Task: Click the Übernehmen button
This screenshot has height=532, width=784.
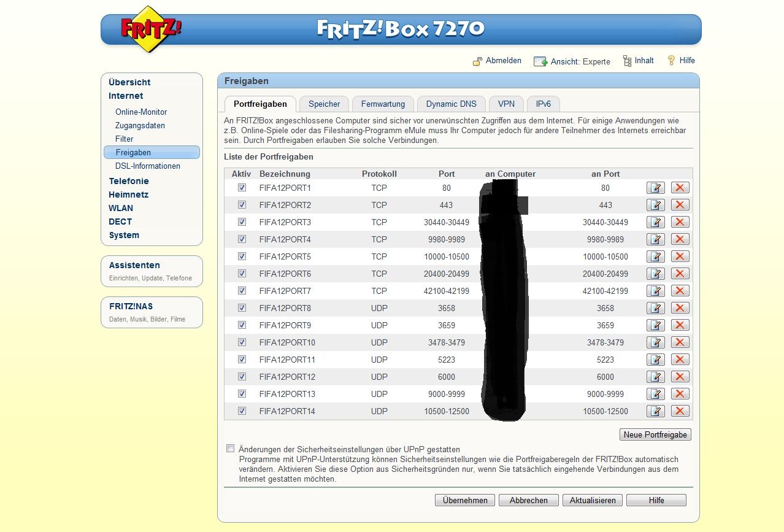Action: [x=465, y=500]
